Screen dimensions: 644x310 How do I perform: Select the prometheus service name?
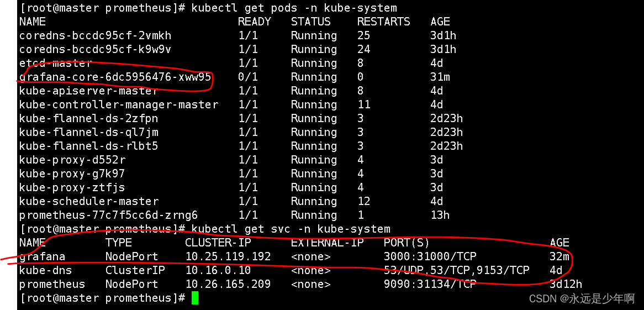coord(52,284)
